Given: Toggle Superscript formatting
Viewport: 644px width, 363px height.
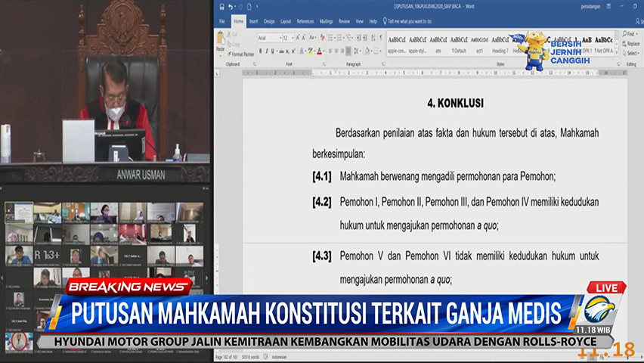Looking at the screenshot, I should point(293,51).
